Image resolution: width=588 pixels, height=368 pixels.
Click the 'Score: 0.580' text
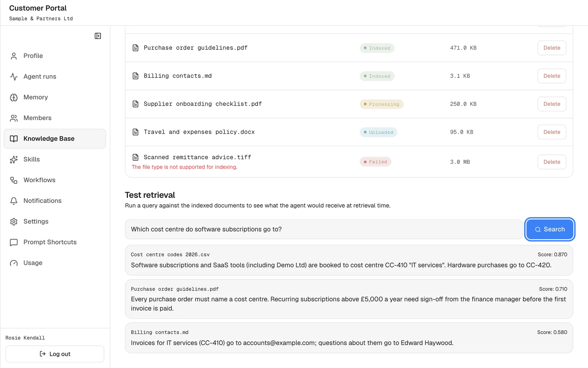tap(552, 332)
